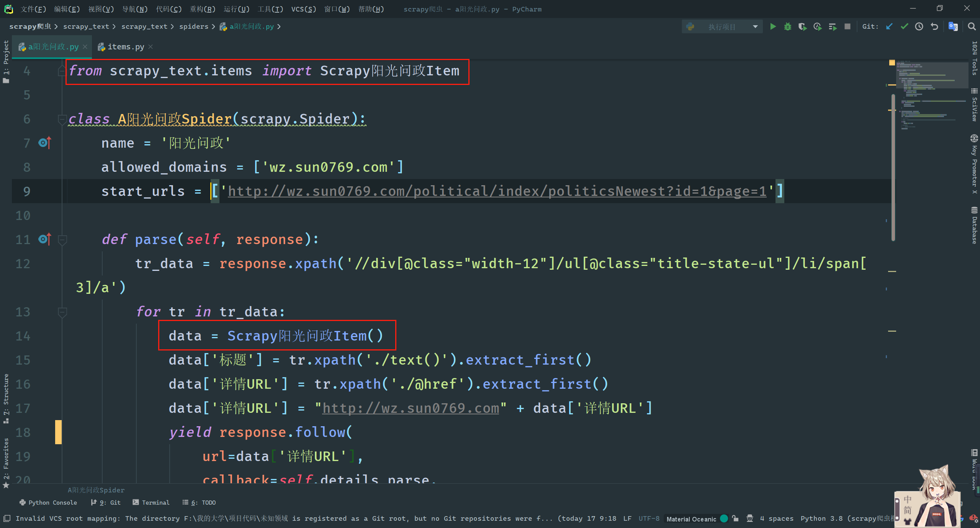Viewport: 980px width, 528px height.
Task: Commit changes with the Git checkmark
Action: [904, 26]
